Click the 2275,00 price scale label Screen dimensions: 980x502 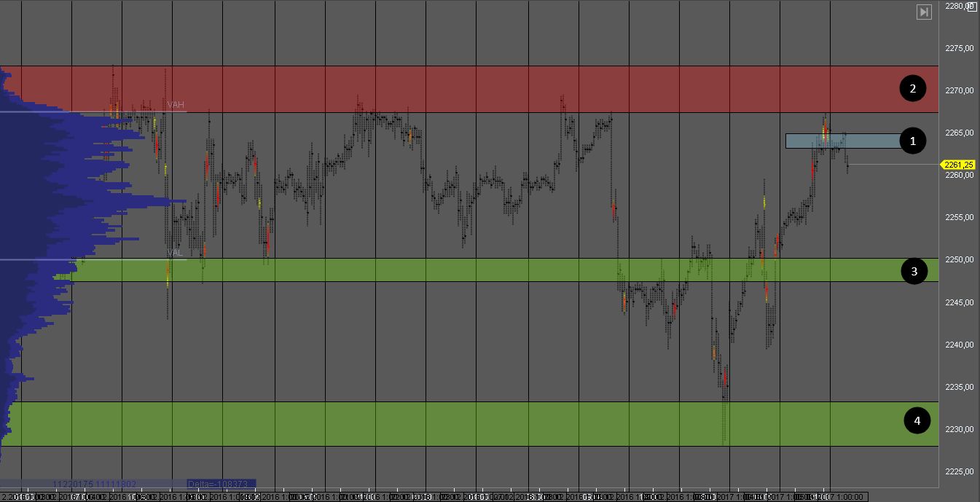[x=959, y=49]
